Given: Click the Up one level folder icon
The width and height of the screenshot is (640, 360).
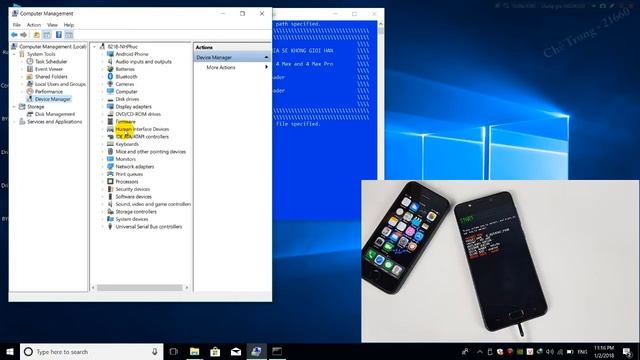Looking at the screenshot, I should pos(36,35).
